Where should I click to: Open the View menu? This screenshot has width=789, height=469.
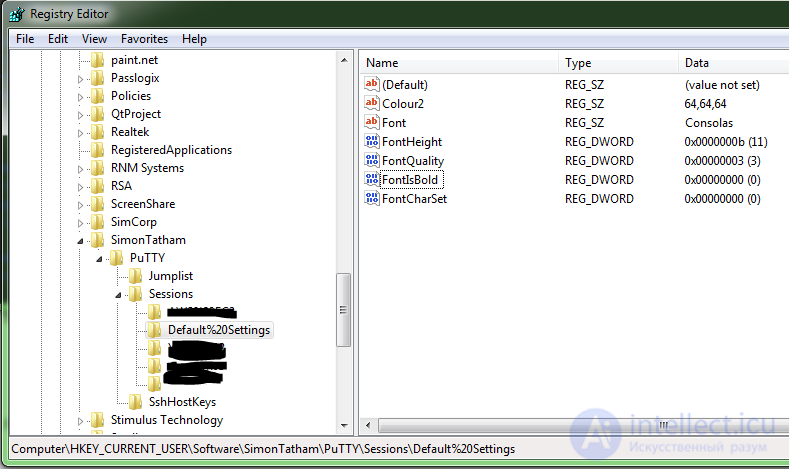[x=95, y=39]
